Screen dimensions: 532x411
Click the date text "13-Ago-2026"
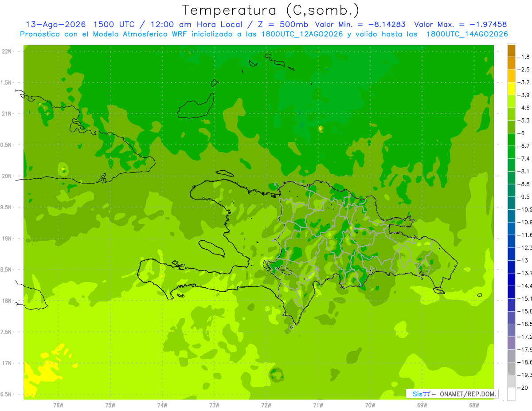[x=55, y=24]
